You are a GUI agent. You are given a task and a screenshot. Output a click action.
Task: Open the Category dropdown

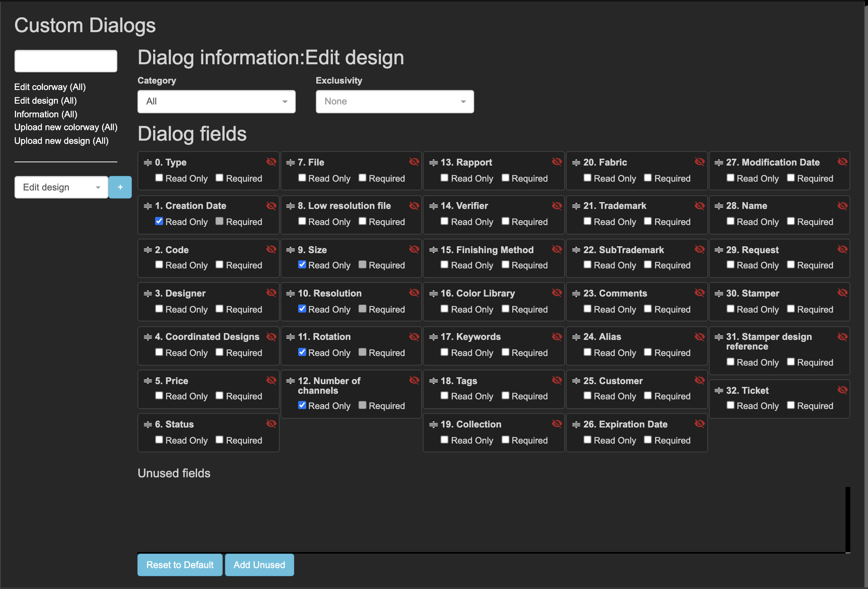[x=216, y=102]
